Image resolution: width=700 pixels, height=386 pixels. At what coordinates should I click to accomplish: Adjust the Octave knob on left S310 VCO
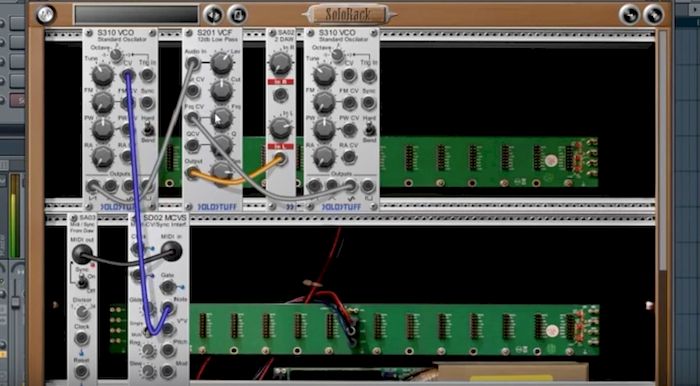116,55
